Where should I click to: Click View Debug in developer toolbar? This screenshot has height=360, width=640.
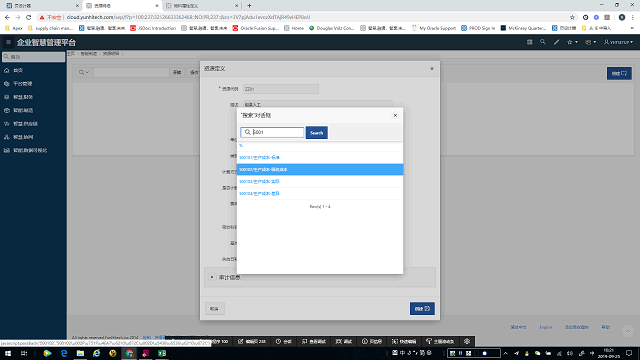point(313,342)
